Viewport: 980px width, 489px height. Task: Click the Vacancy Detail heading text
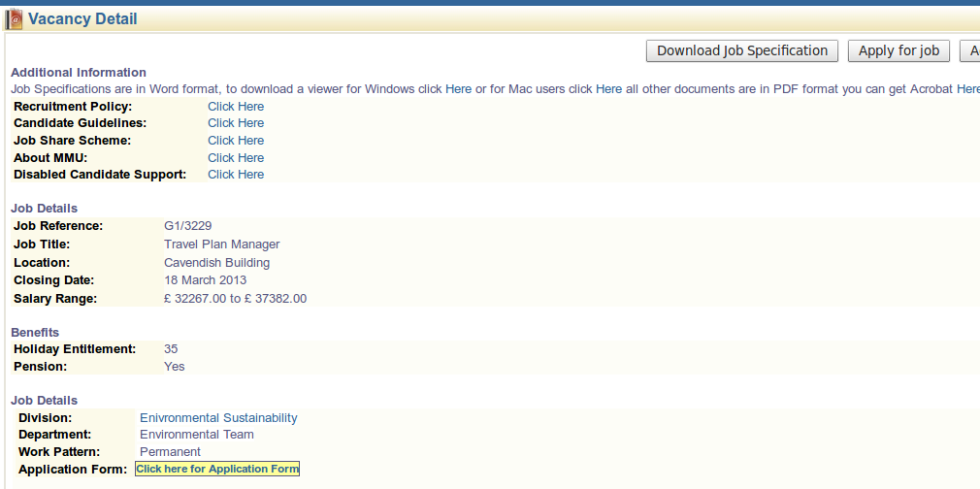(82, 19)
